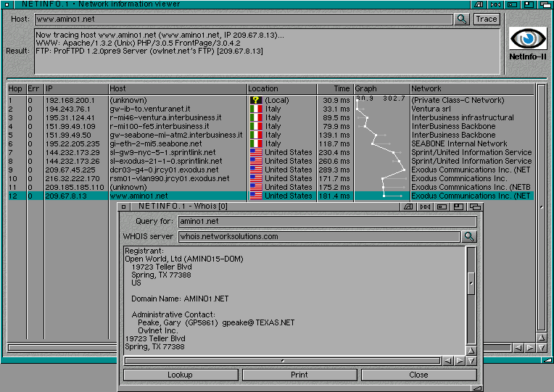Click the Print button
The image size is (554, 392).
coord(299,375)
